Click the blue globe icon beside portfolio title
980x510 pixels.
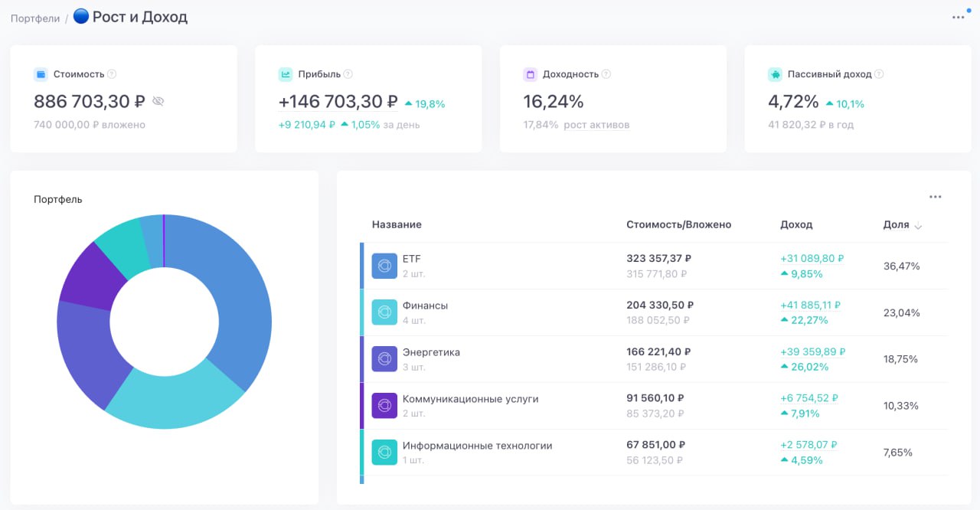(81, 16)
